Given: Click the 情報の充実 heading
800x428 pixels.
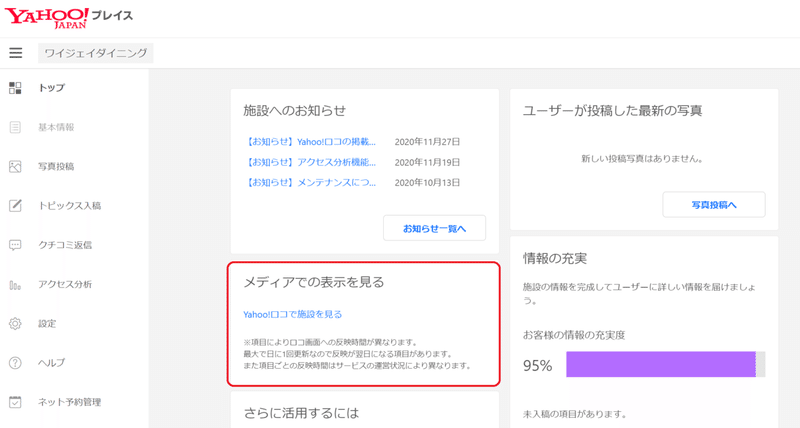Looking at the screenshot, I should click(555, 258).
